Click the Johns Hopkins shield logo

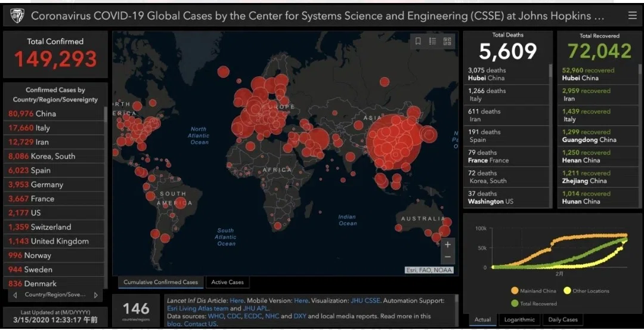point(17,16)
